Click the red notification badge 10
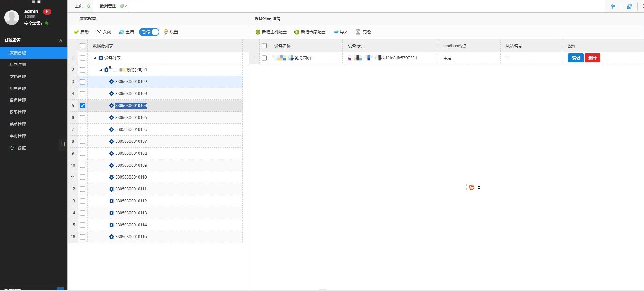This screenshot has width=644, height=291. pos(47,12)
